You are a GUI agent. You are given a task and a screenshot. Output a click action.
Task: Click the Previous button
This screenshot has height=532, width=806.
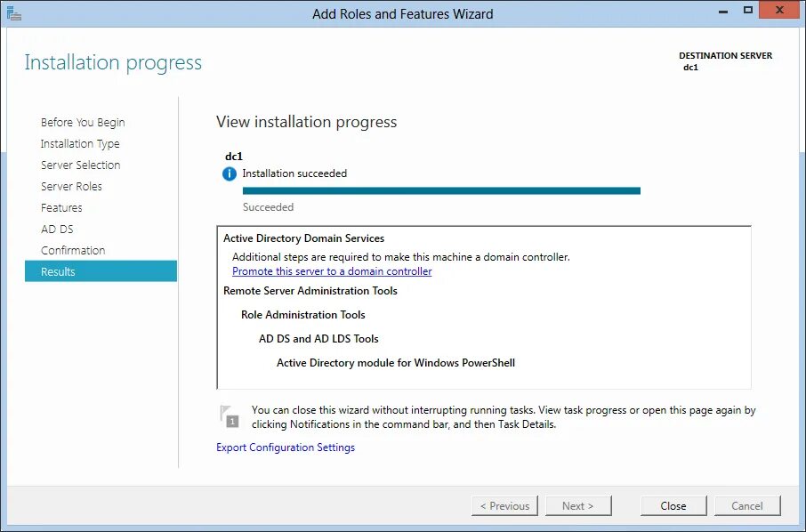(x=504, y=506)
